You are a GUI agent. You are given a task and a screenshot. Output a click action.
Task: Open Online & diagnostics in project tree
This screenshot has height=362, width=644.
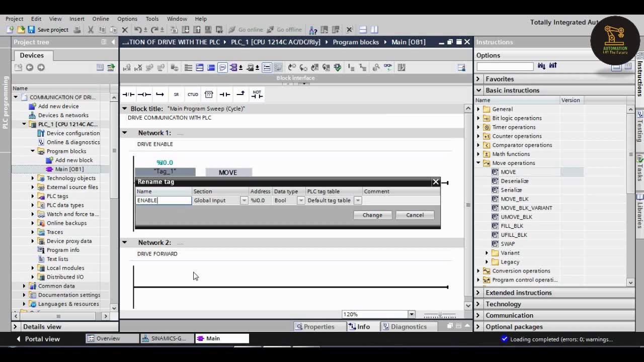[73, 142]
